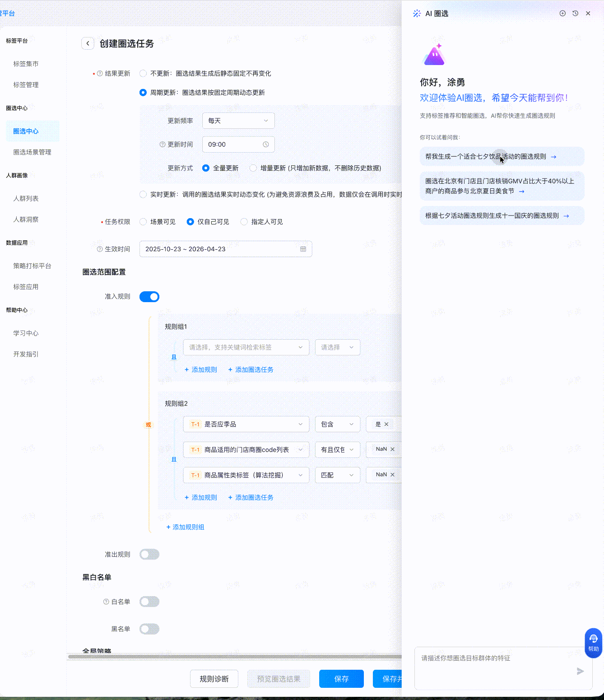Click the clock icon in 更新时间 field
This screenshot has width=604, height=700.
pyautogui.click(x=266, y=144)
